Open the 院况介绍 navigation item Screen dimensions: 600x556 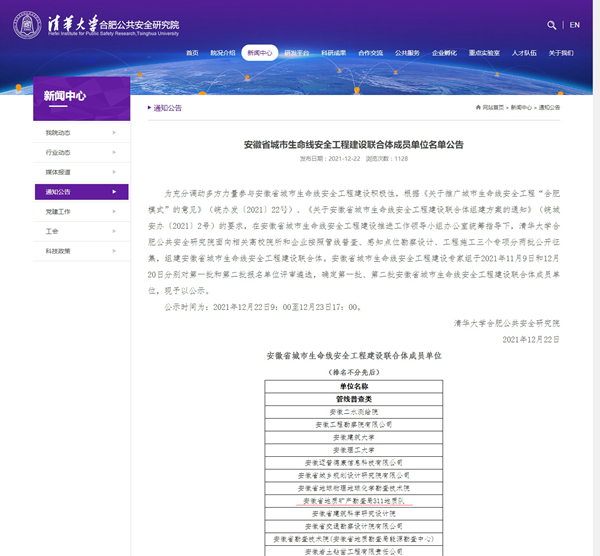click(x=223, y=53)
